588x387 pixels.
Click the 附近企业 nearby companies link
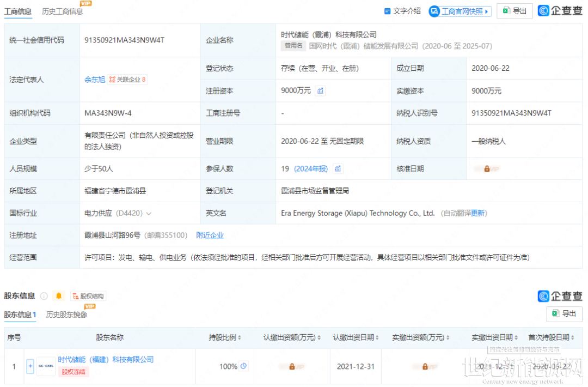(x=210, y=235)
